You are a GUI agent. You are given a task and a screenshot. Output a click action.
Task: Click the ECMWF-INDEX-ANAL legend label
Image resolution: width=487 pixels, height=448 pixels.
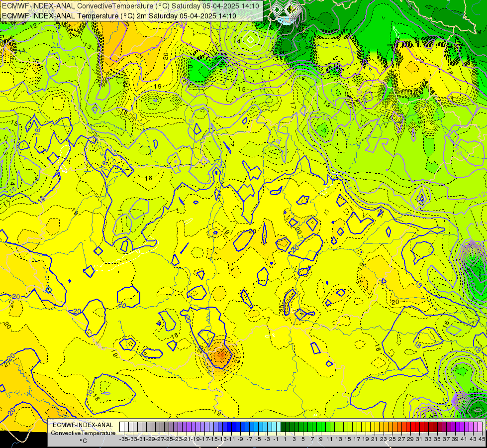[83, 425]
